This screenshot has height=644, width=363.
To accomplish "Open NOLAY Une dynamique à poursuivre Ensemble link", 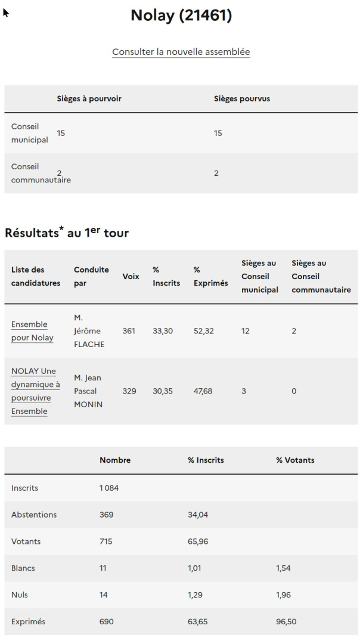I will click(x=35, y=391).
